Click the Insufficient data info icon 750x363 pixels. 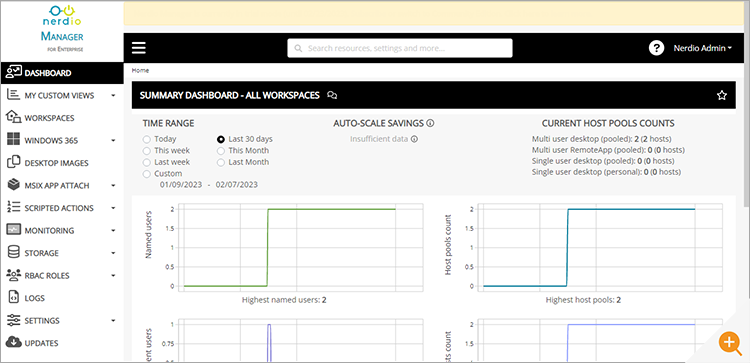tap(414, 139)
